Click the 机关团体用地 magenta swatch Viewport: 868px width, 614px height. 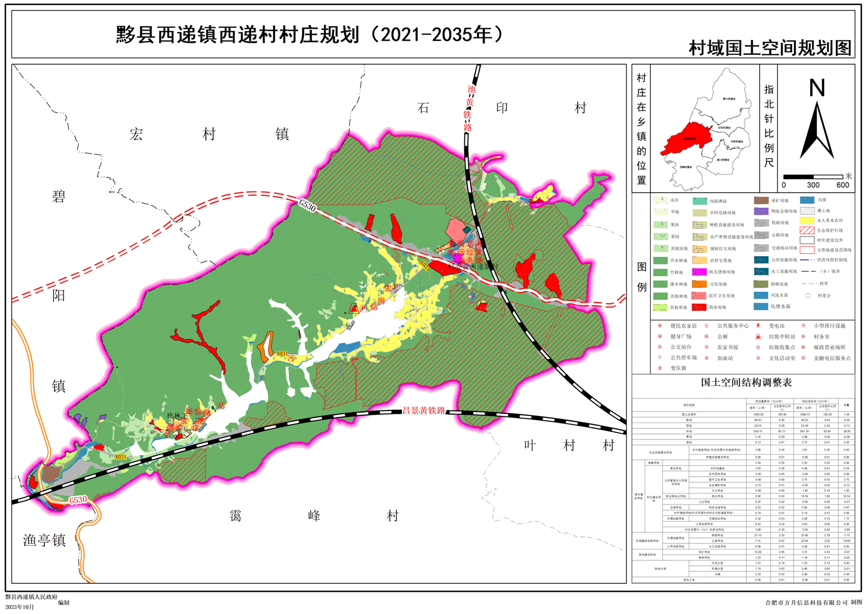[699, 271]
